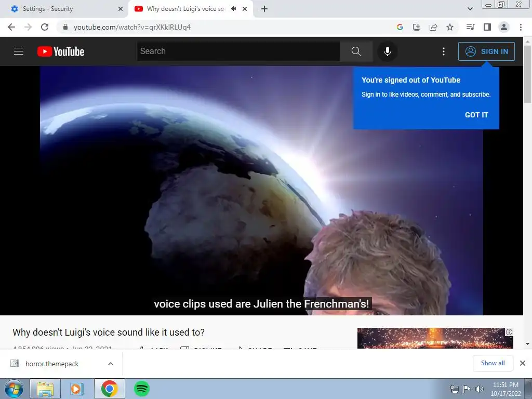Image resolution: width=532 pixels, height=399 pixels.
Task: Show all downloads
Action: coord(493,363)
